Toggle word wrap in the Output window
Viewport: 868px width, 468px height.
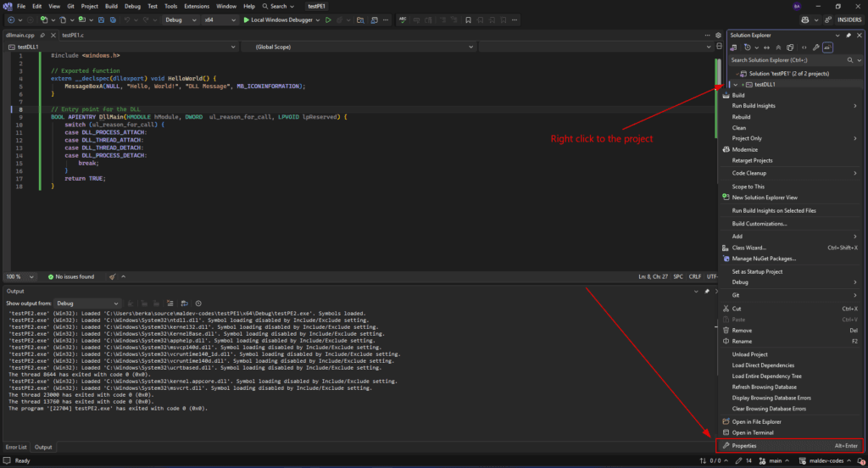click(x=184, y=303)
